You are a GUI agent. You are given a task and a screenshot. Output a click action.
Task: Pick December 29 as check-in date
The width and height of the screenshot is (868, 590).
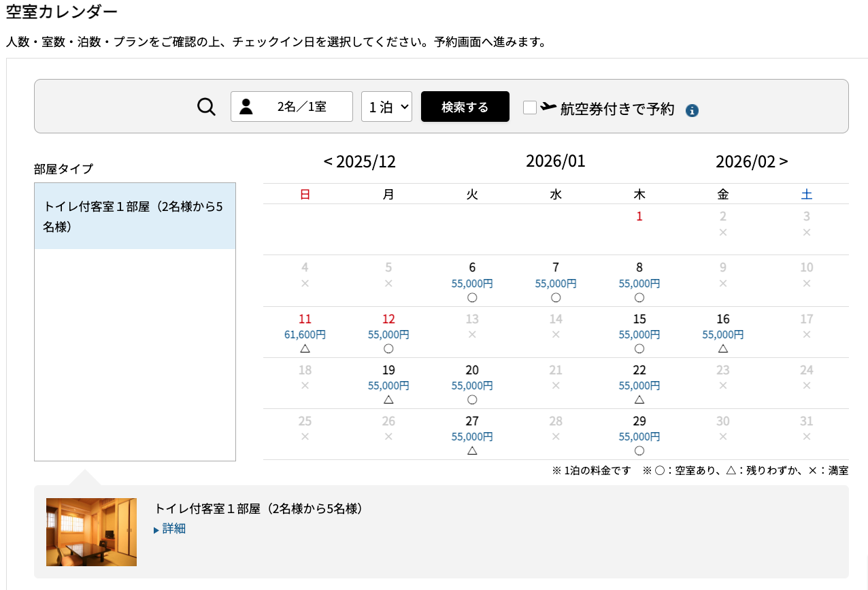639,436
